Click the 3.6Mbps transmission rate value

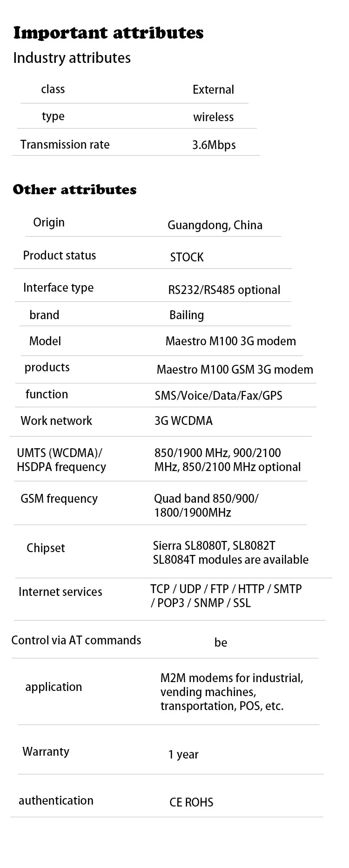click(214, 145)
